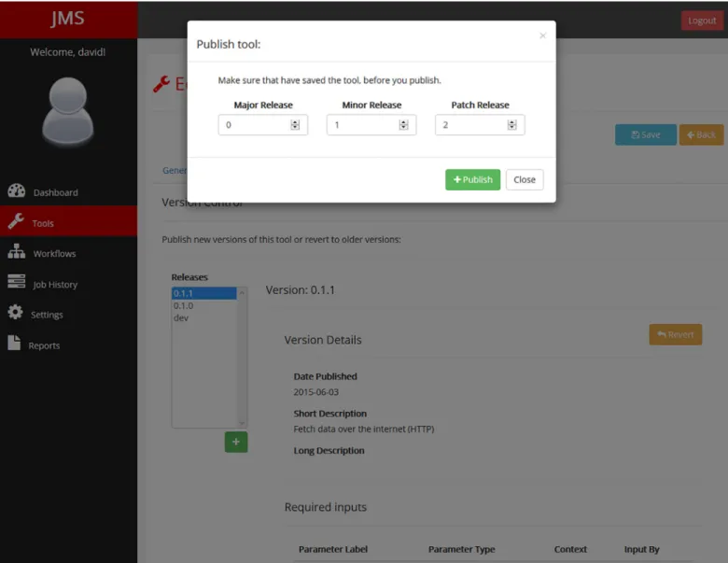Click the Version: 0.1.1 heading
The image size is (728, 563).
coord(300,289)
